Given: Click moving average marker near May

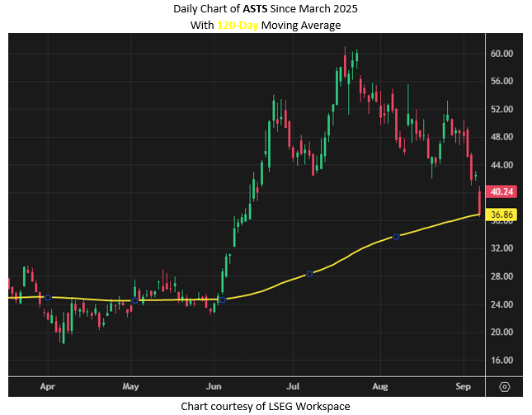Looking at the screenshot, I should point(134,300).
